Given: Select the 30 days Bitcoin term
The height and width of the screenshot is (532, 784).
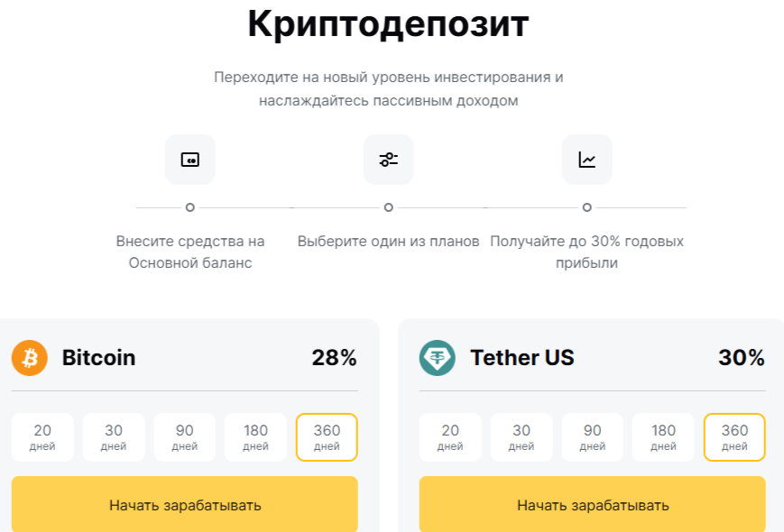Looking at the screenshot, I should 114,437.
